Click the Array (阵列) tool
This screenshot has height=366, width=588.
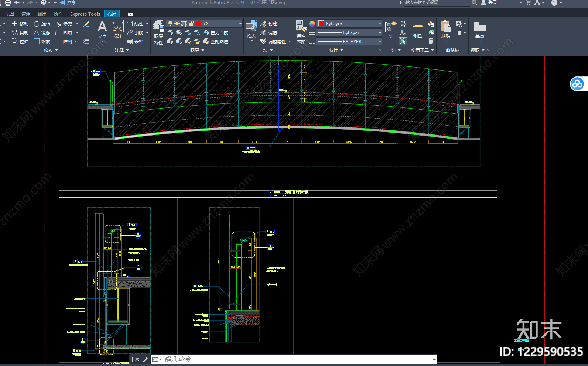[x=64, y=41]
